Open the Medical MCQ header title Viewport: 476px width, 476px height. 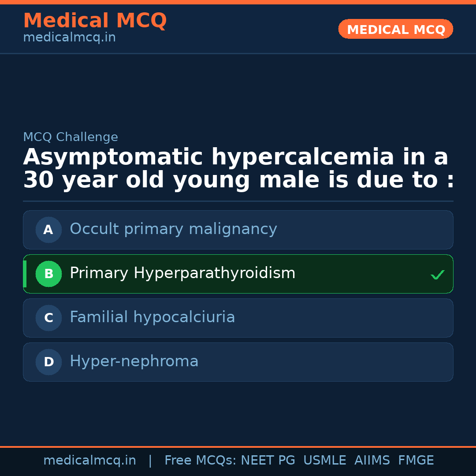pyautogui.click(x=95, y=21)
